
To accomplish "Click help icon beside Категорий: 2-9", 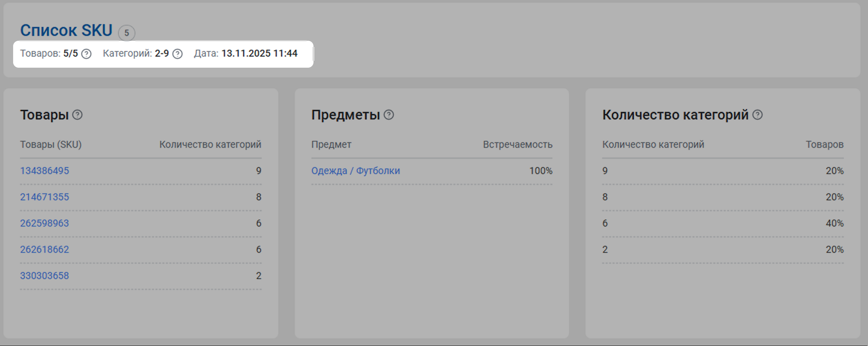I will 177,54.
